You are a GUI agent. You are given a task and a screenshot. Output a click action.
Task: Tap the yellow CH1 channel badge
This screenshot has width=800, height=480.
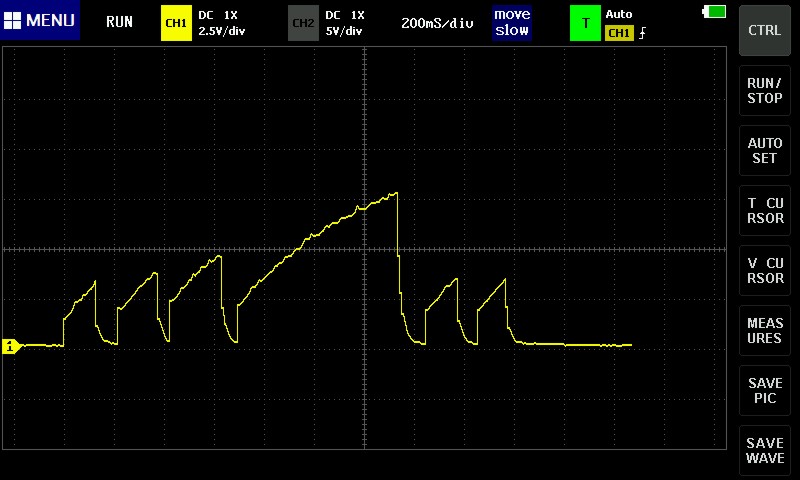[x=176, y=22]
